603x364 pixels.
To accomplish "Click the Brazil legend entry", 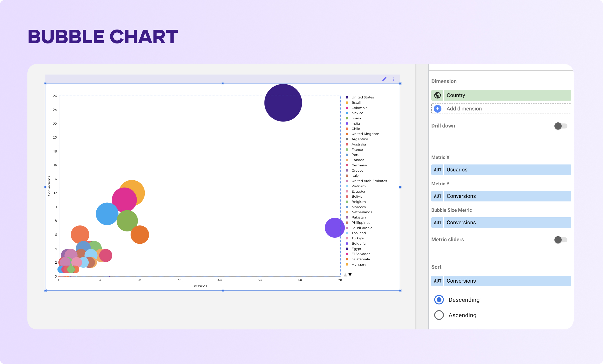I will click(x=353, y=103).
